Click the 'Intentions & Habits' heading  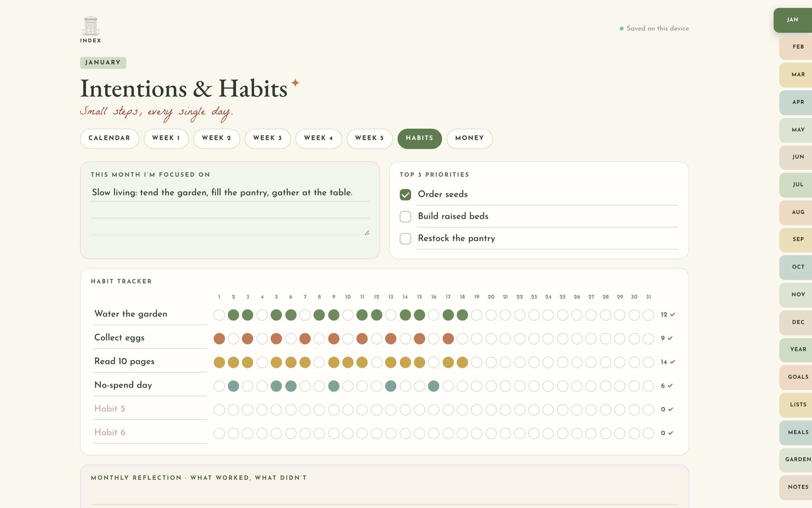point(184,89)
